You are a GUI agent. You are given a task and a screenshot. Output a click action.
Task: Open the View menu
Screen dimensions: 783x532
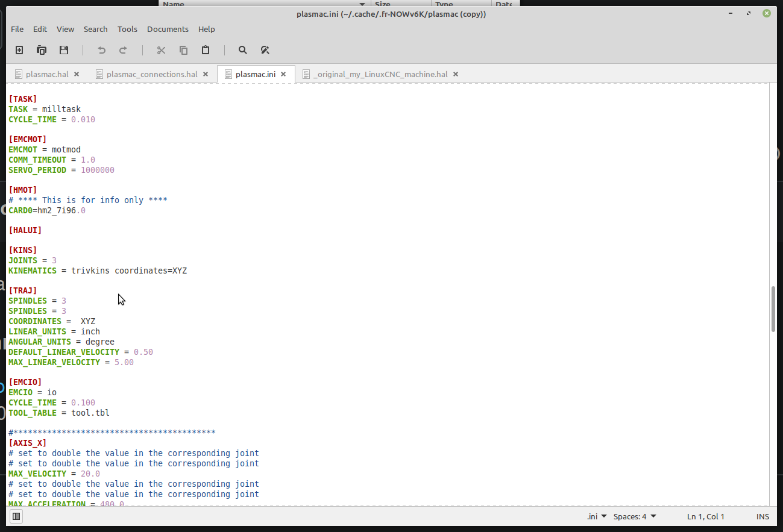[x=66, y=29]
